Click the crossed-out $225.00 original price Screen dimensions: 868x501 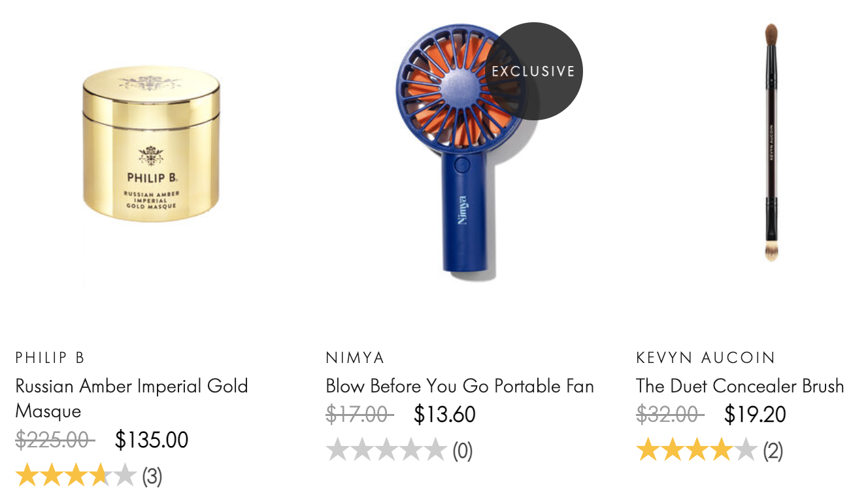[x=55, y=440]
